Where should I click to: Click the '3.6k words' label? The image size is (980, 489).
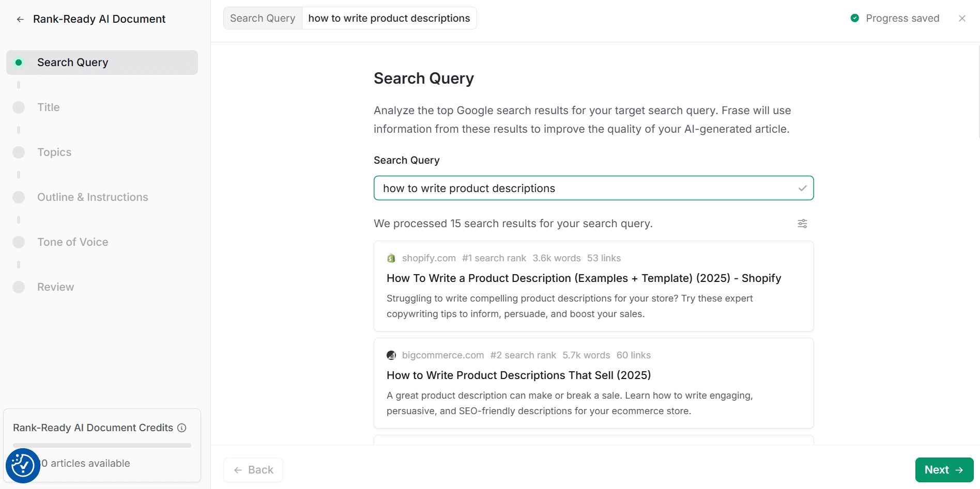[557, 258]
